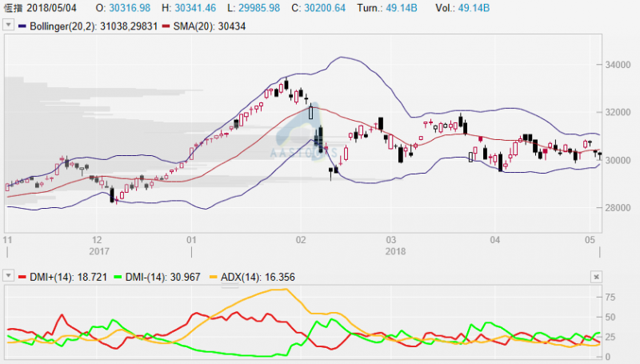Click the blue Bollinger legend color marker
The height and width of the screenshot is (364, 640).
pos(22,26)
